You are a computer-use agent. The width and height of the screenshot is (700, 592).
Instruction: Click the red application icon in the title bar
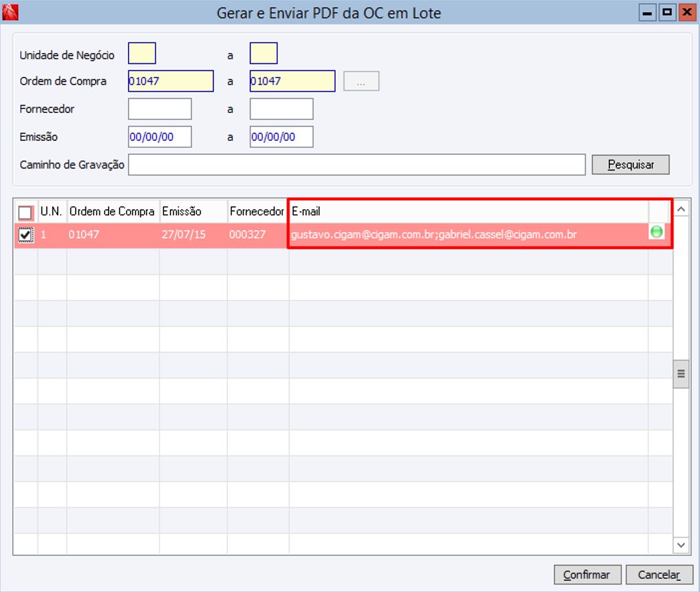[10, 12]
